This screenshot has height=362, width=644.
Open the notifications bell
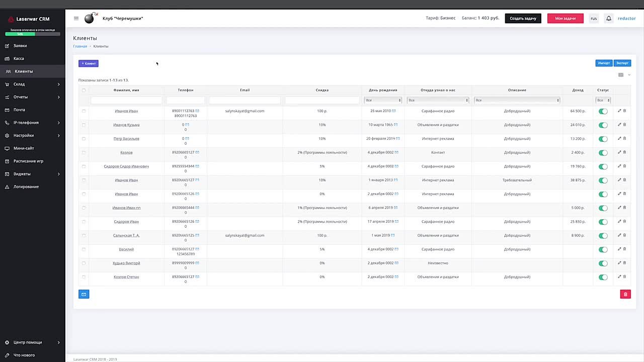tap(608, 18)
